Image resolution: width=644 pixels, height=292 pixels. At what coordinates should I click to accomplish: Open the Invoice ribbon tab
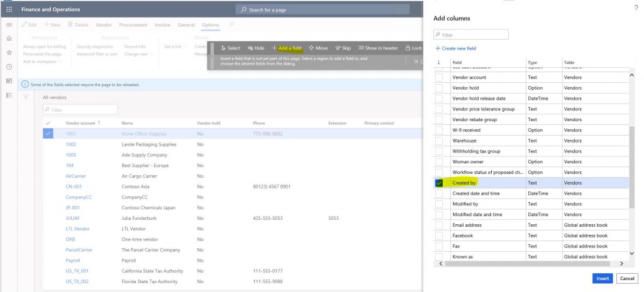click(x=162, y=24)
